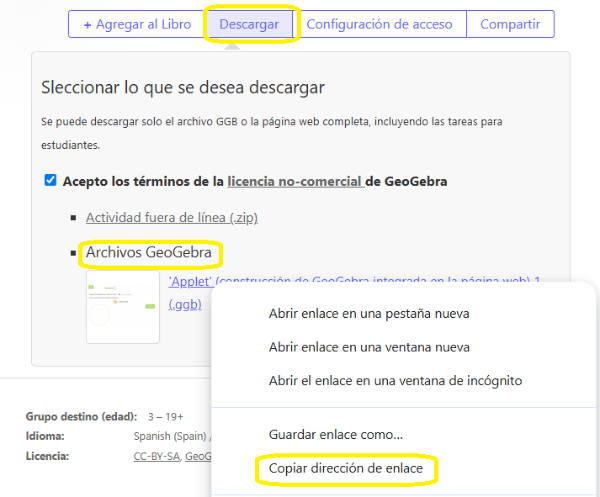Viewport: 600px width, 497px height.
Task: Choose 'Guardar enlace como...' from context menu
Action: (x=336, y=434)
